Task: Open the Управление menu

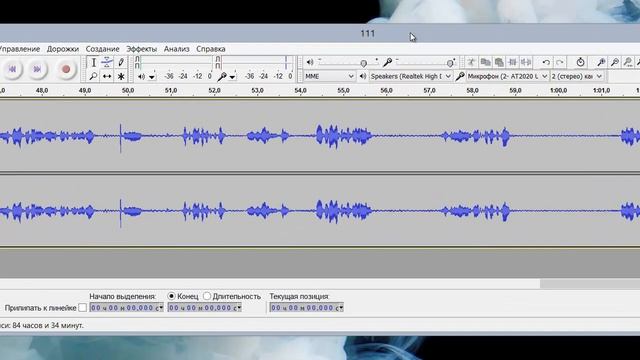Action: click(20, 49)
